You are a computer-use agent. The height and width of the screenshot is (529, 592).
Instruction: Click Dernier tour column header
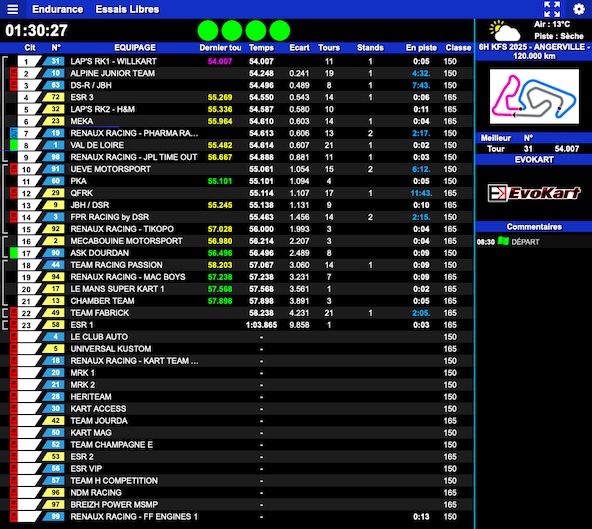tap(220, 48)
